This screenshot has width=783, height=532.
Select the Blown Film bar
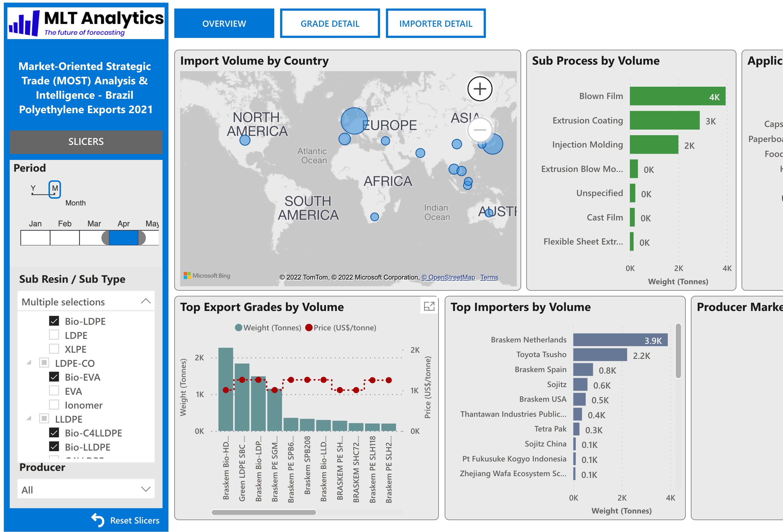pyautogui.click(x=677, y=96)
